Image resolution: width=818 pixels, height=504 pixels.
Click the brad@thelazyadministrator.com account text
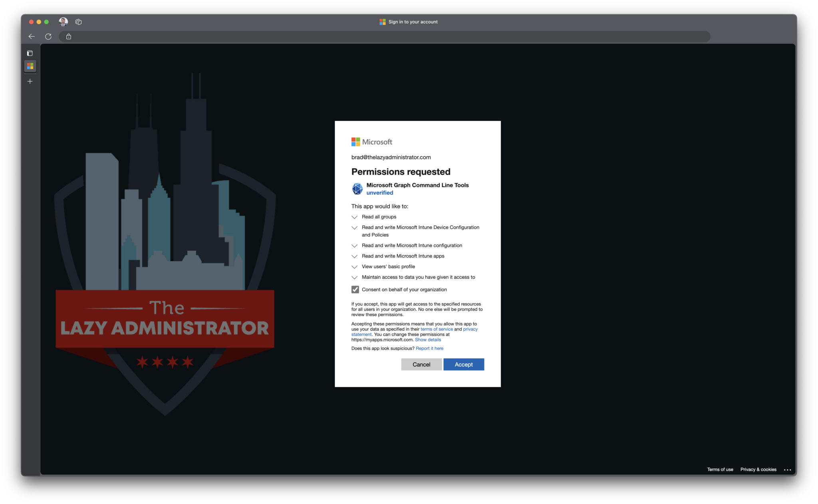click(x=391, y=157)
